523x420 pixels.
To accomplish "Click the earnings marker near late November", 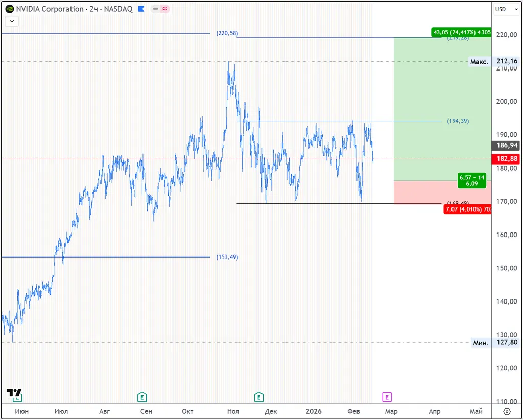I will [259, 397].
